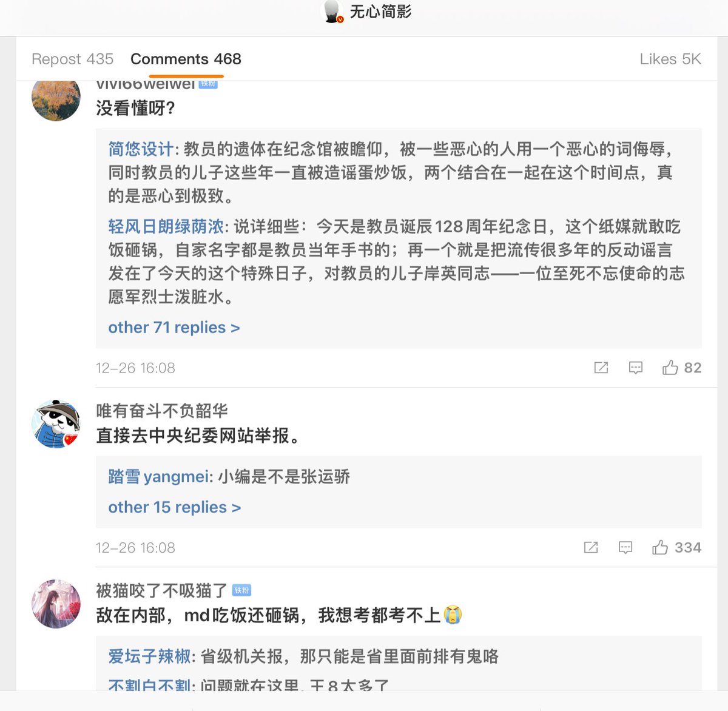Like the comment with 334 likes
The height and width of the screenshot is (711, 728).
[660, 548]
